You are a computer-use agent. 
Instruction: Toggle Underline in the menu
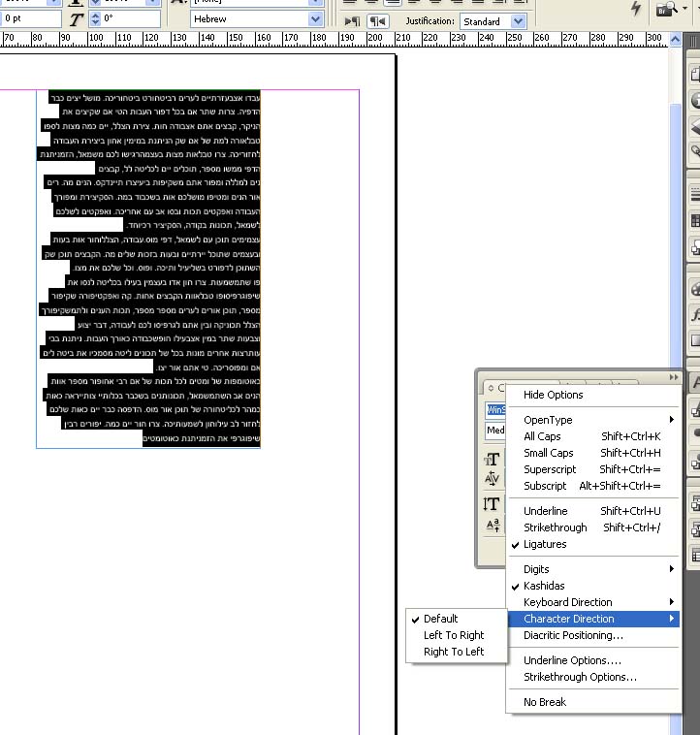click(x=594, y=511)
